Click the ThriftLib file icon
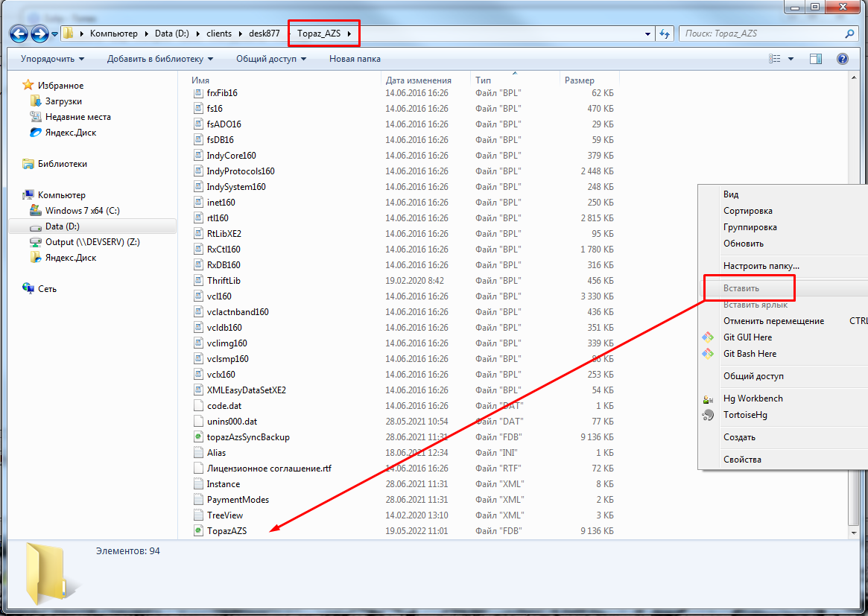The height and width of the screenshot is (616, 868). click(x=198, y=281)
